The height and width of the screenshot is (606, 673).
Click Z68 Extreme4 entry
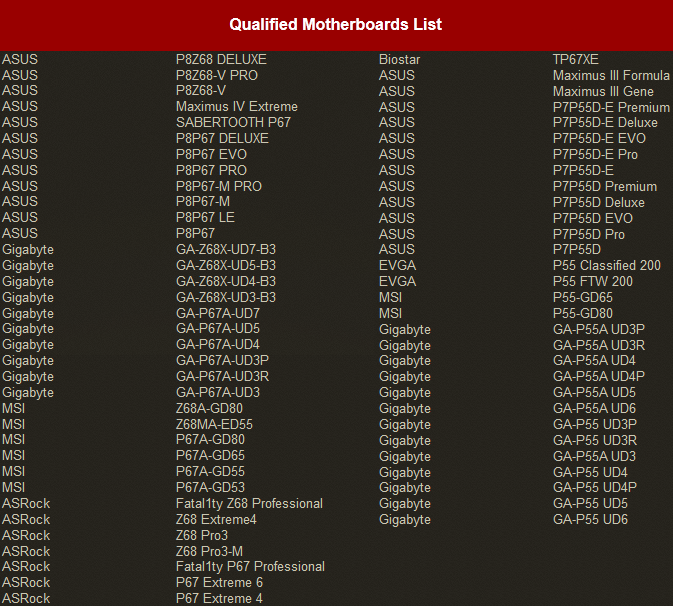(216, 519)
